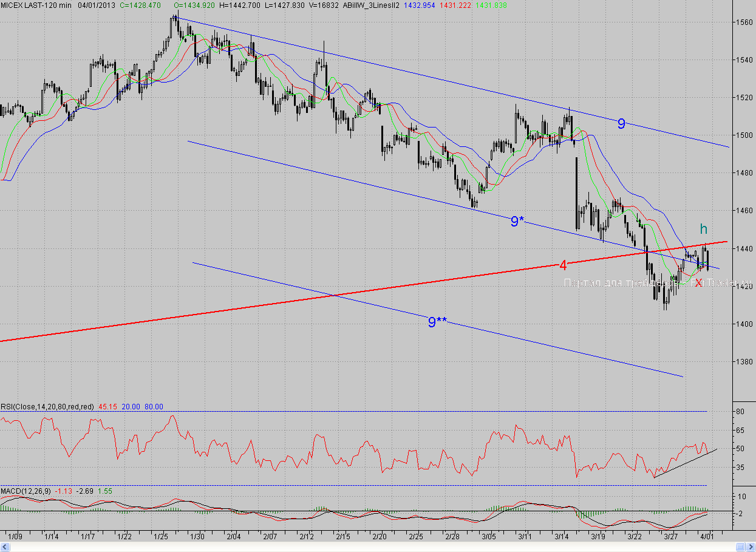This screenshot has height=552, width=756.
Task: Select the lower channel label "9**"
Action: tap(437, 322)
